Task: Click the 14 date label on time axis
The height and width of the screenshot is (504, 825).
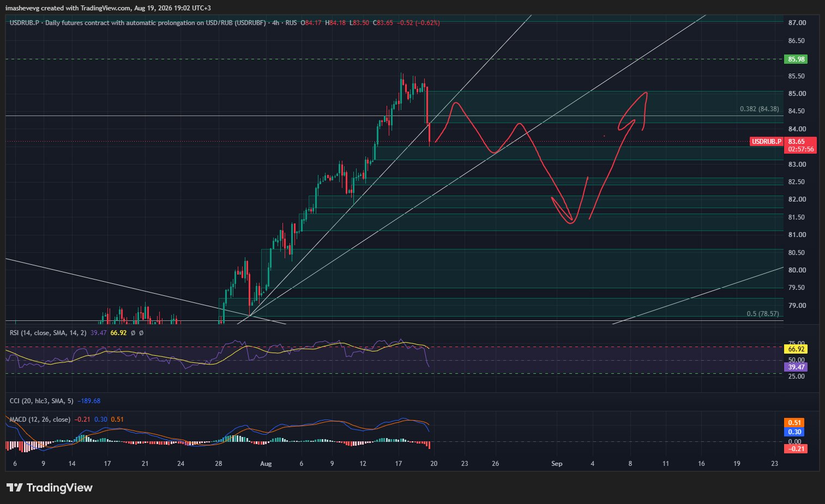Action: (72, 464)
